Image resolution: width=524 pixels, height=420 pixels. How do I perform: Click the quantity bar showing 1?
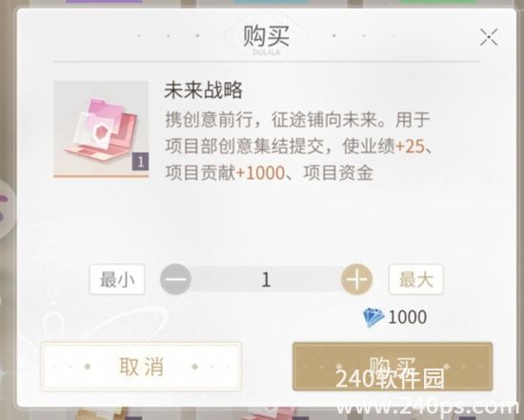(x=266, y=279)
